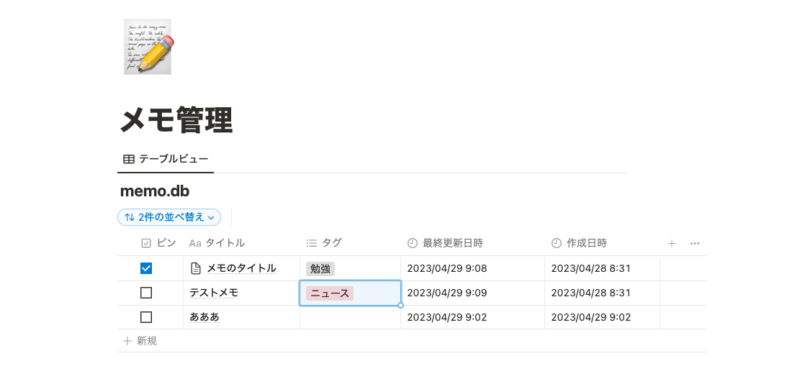Check the pin for テストメモ row
This screenshot has height=374, width=800.
click(146, 293)
